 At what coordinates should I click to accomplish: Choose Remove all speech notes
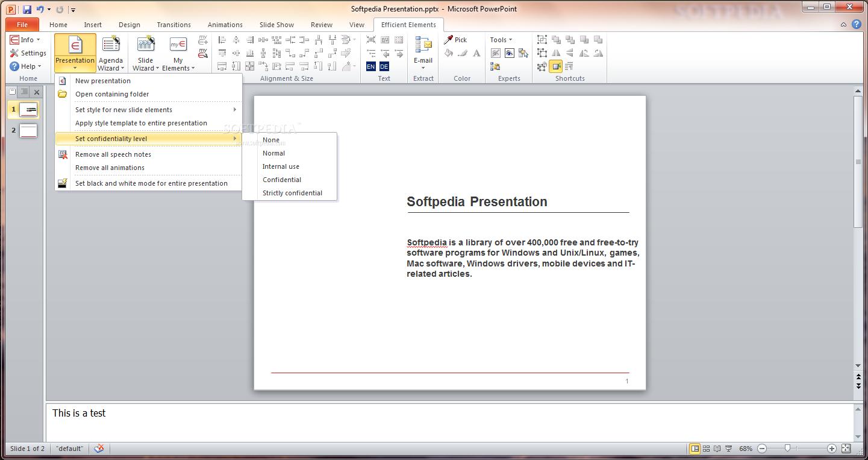click(148, 154)
